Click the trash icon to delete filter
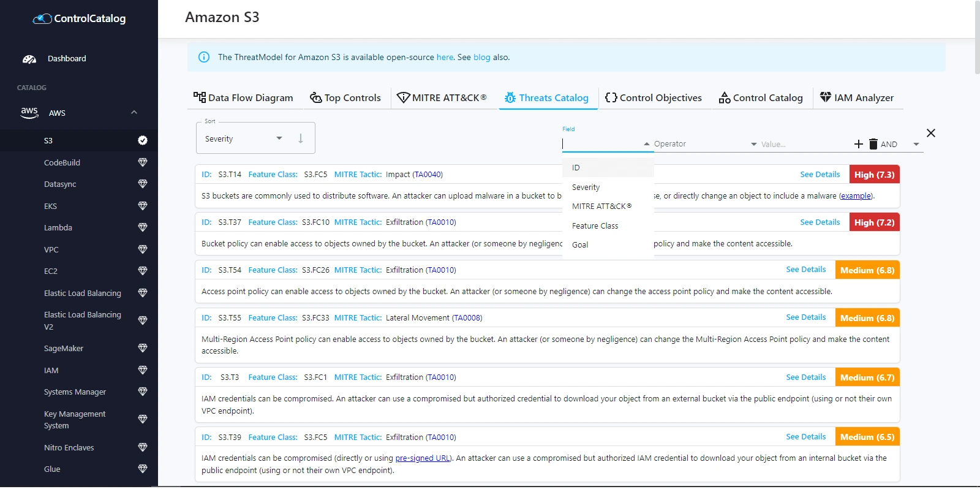Image resolution: width=980 pixels, height=489 pixels. [x=873, y=144]
